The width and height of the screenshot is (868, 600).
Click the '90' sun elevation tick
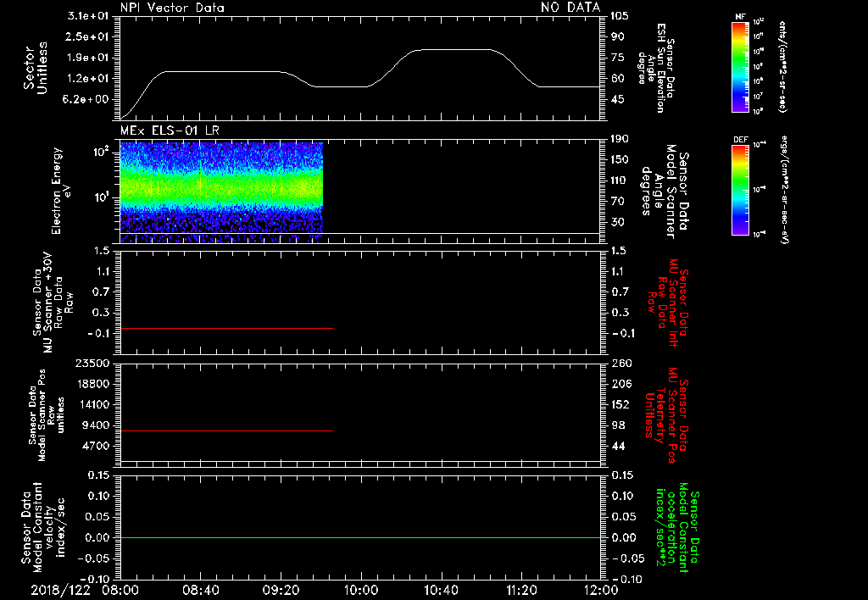618,37
